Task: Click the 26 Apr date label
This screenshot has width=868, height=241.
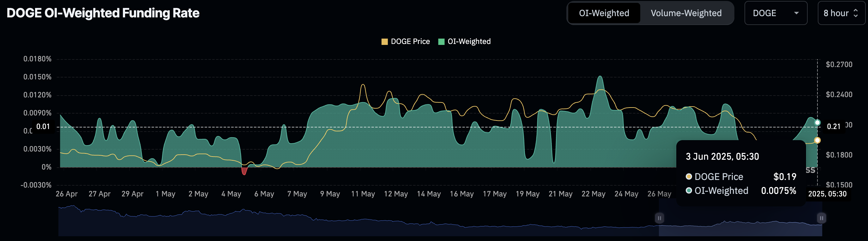Action: [67, 194]
